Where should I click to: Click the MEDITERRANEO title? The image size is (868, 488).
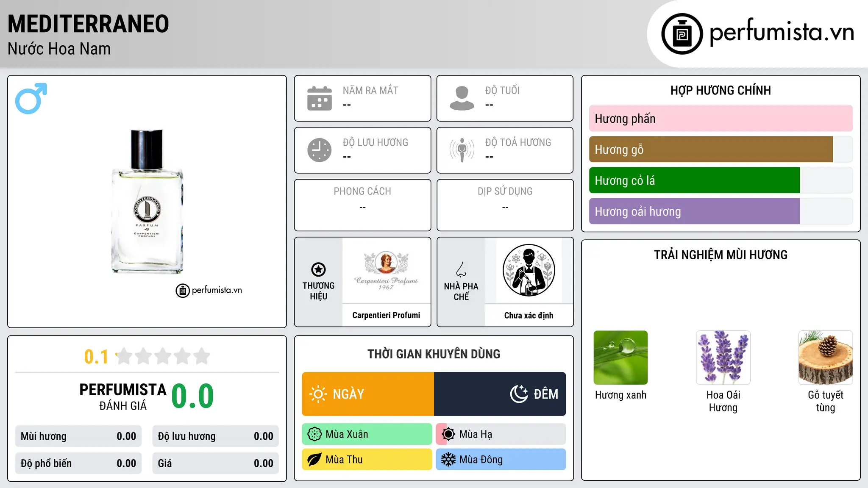(88, 24)
